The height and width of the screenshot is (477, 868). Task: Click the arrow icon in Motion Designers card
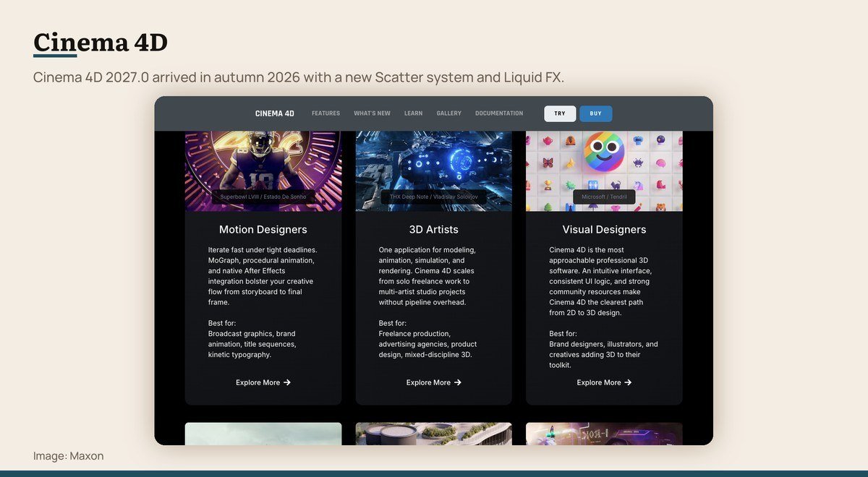(x=287, y=382)
